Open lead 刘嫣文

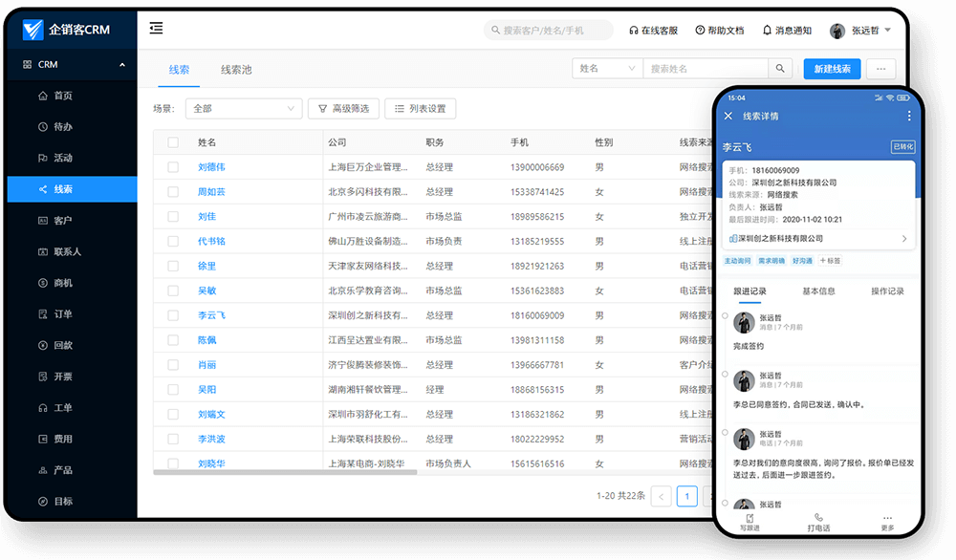[211, 415]
